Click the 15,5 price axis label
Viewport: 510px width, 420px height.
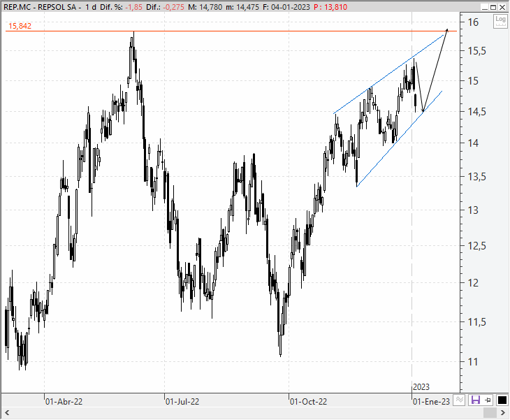pos(477,51)
